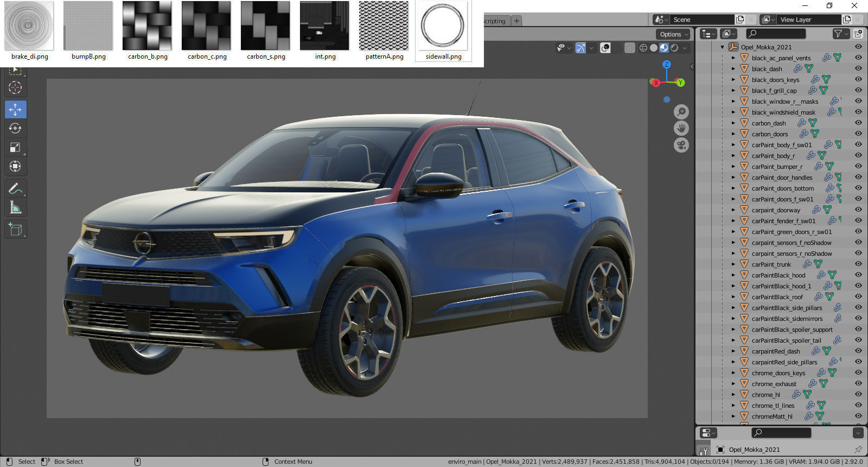Activate the Rotate tool

pos(15,128)
